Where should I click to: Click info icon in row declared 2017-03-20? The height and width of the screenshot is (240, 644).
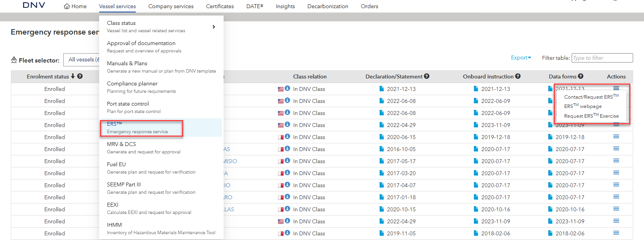coord(287,172)
